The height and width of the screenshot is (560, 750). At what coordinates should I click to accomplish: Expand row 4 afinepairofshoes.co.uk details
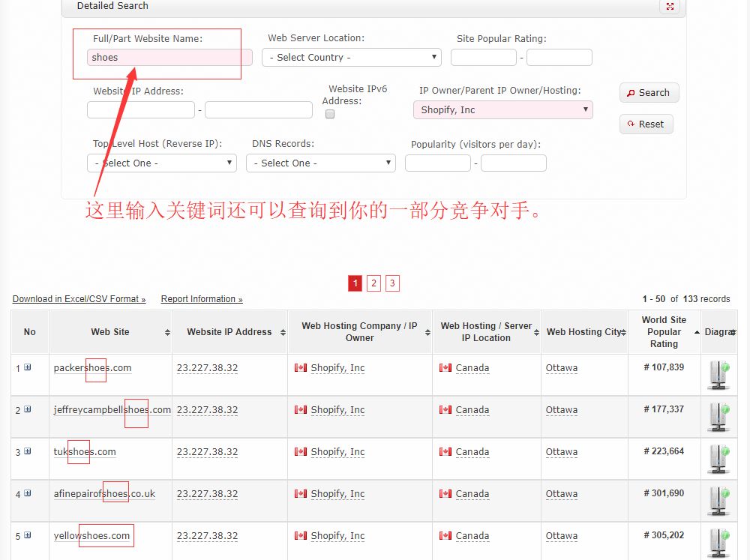[x=28, y=493]
